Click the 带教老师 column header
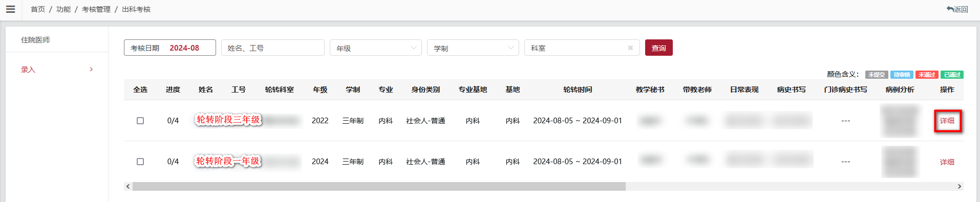Screen dimensions: 980x202 (x=697, y=89)
